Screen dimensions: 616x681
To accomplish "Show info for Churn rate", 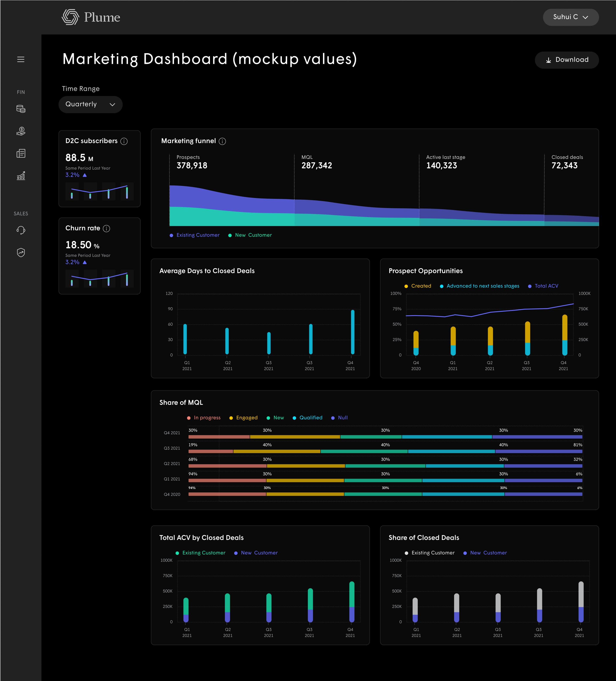I will click(x=106, y=229).
